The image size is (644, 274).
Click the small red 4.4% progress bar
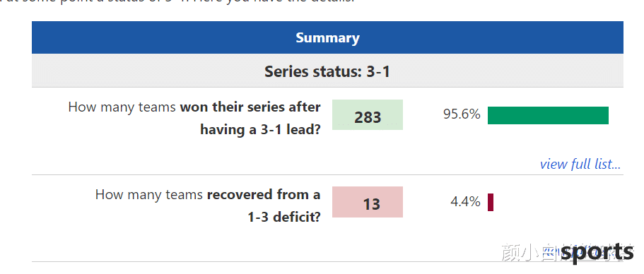pyautogui.click(x=491, y=202)
